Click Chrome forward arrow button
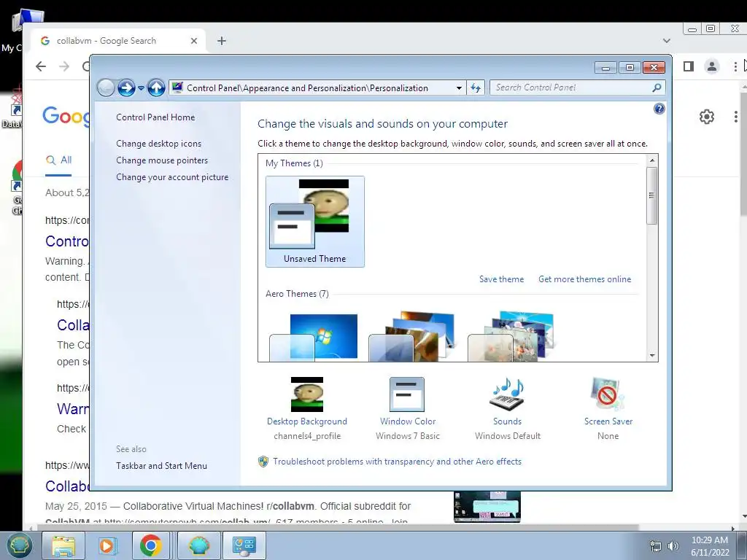This screenshot has width=747, height=560. 64,66
